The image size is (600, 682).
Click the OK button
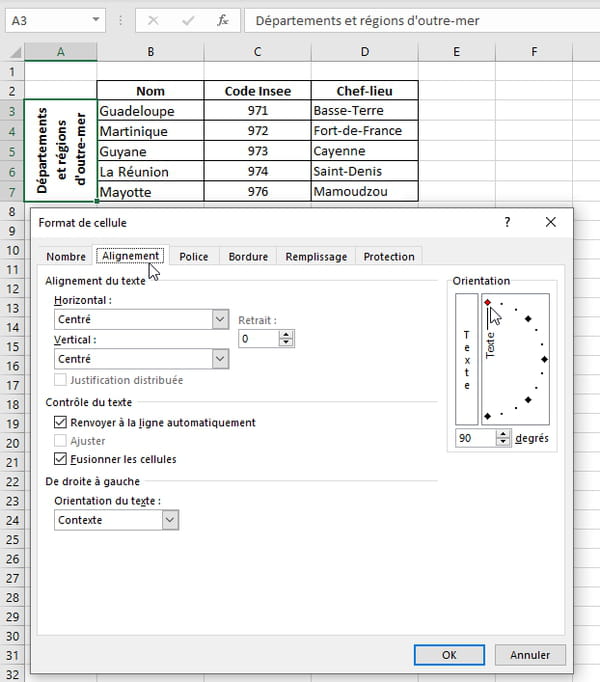click(x=449, y=655)
